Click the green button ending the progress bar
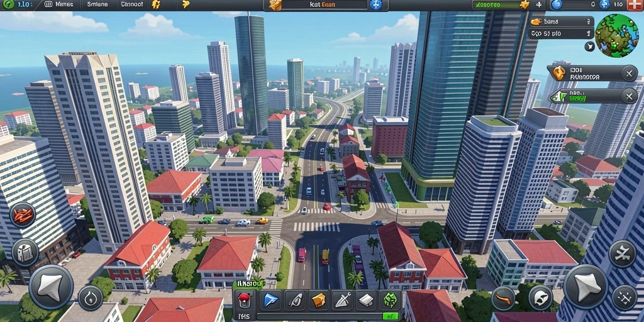The width and height of the screenshot is (644, 322). tap(390, 316)
